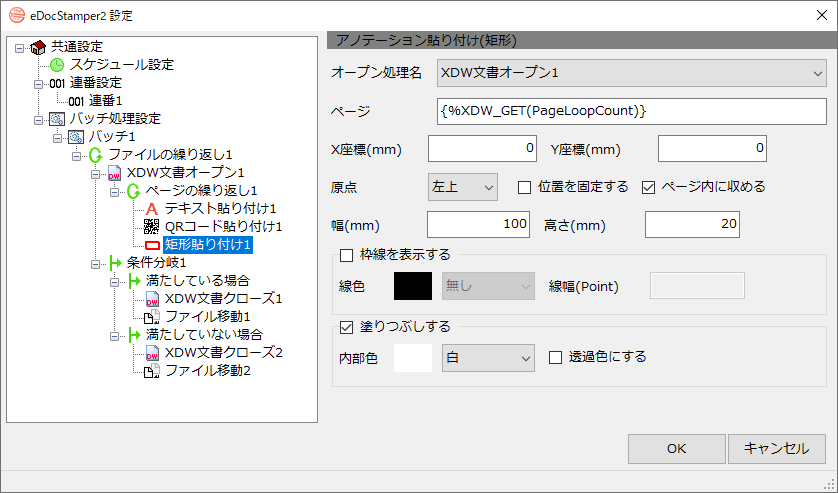The width and height of the screenshot is (838, 493).
Task: Click the white 内部色 color swatch
Action: coord(413,358)
